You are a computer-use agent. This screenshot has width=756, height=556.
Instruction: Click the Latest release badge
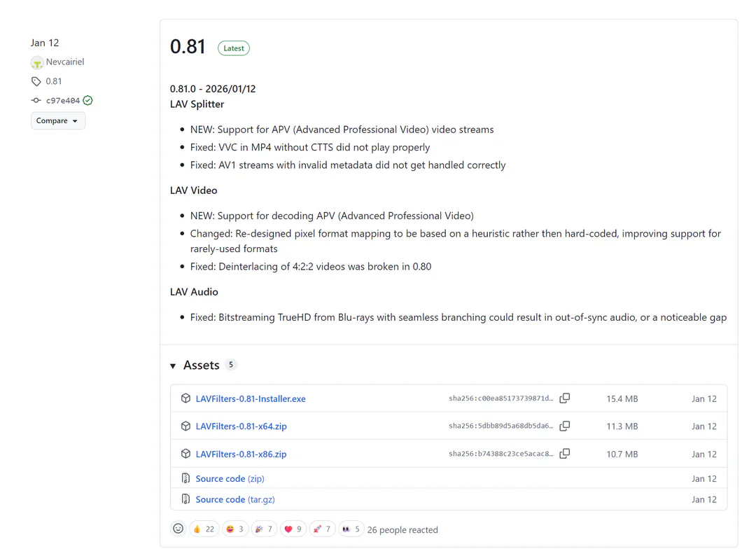tap(233, 48)
